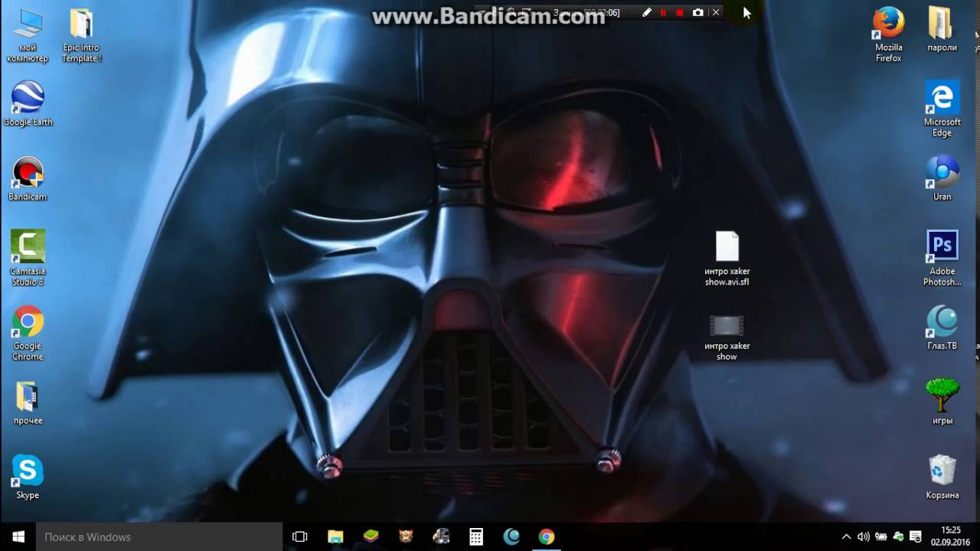This screenshot has height=551, width=980.
Task: Open the owl-face app on taskbar
Action: coord(406,536)
